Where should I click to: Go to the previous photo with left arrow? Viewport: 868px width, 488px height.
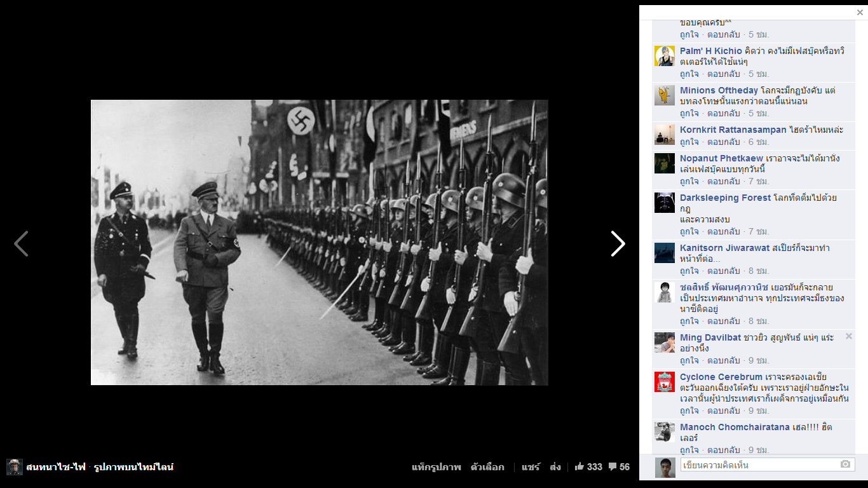click(21, 243)
